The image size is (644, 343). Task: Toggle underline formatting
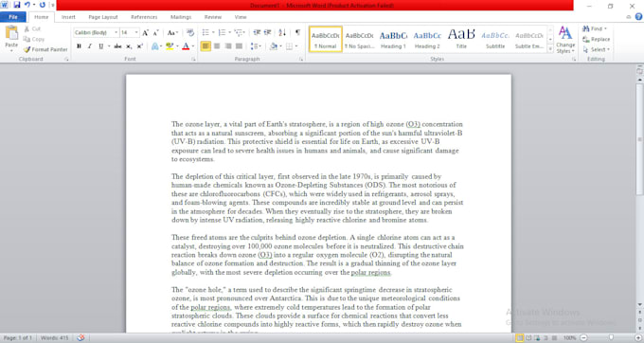click(100, 46)
